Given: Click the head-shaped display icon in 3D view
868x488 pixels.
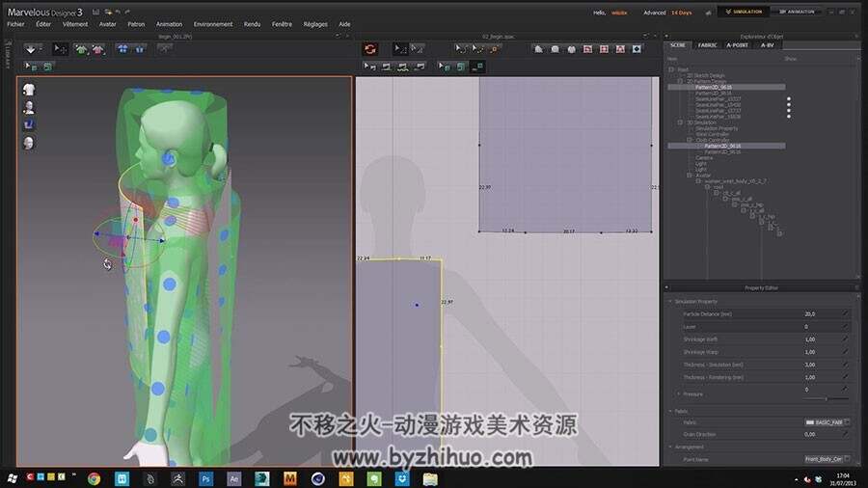Looking at the screenshot, I should tap(29, 143).
